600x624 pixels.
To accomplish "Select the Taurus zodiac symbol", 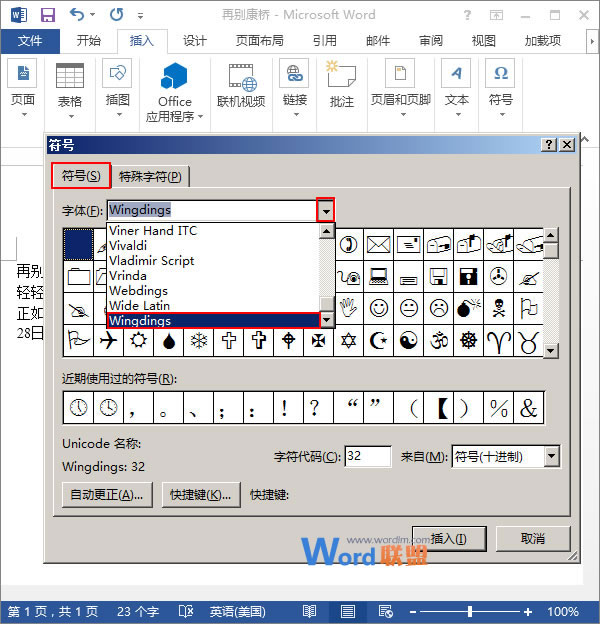I will click(528, 341).
